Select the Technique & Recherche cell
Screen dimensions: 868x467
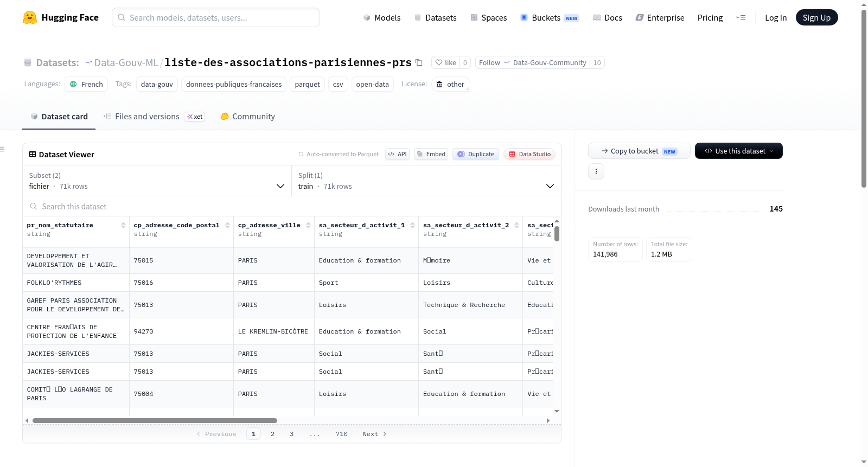(x=470, y=305)
